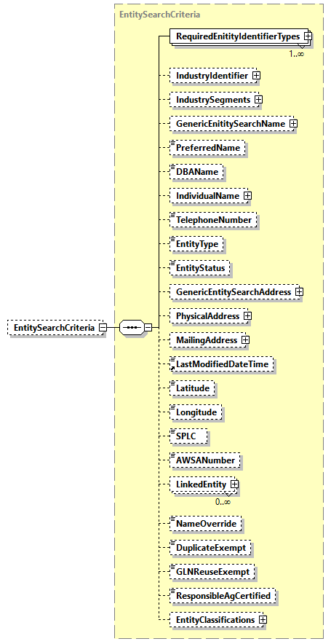Select the TelephoneNumber element
331x644 pixels.
coord(213,220)
